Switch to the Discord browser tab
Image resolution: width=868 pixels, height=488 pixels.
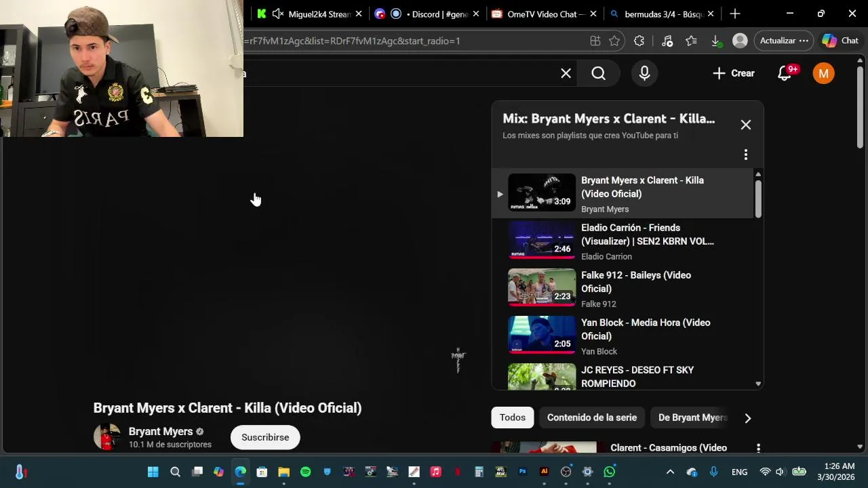pos(427,14)
